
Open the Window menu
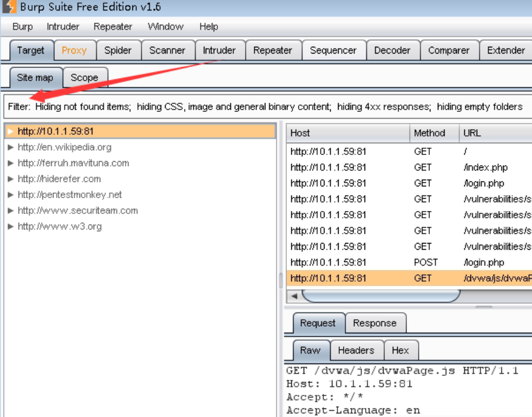click(x=166, y=26)
